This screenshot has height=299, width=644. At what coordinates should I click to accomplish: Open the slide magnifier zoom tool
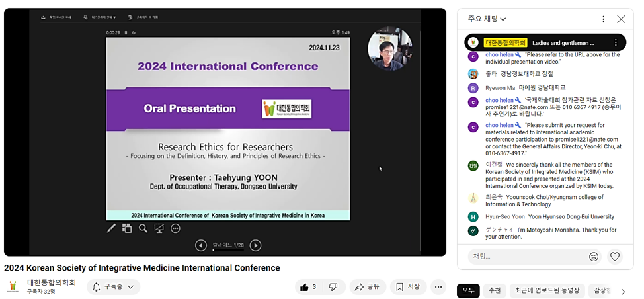[x=143, y=228]
